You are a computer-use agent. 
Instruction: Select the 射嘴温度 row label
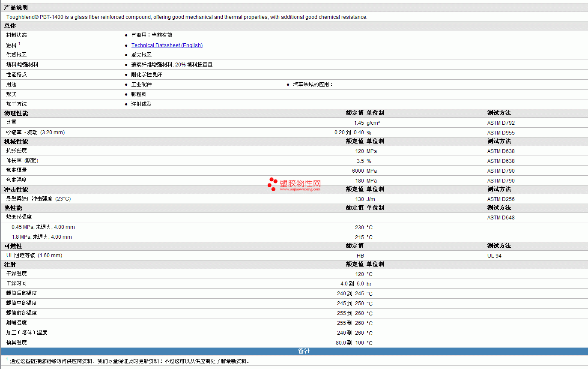point(16,323)
